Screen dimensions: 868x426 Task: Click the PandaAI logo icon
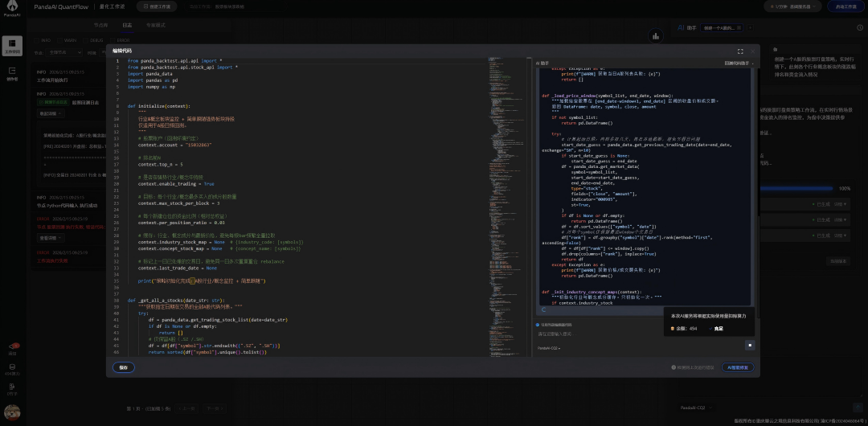(12, 8)
